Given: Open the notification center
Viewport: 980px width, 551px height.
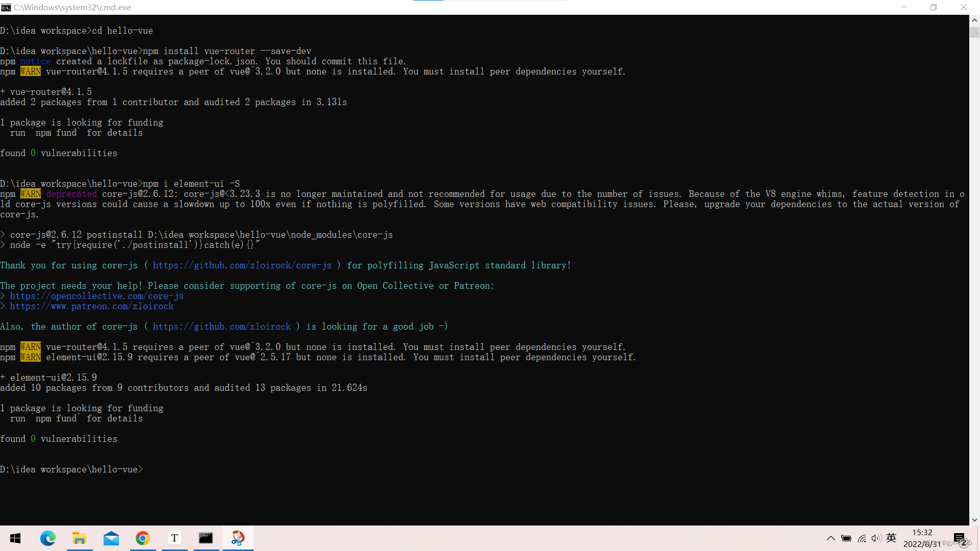Looking at the screenshot, I should click(959, 538).
